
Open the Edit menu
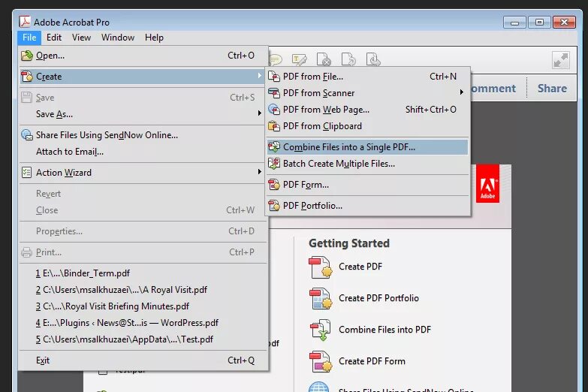pyautogui.click(x=54, y=38)
